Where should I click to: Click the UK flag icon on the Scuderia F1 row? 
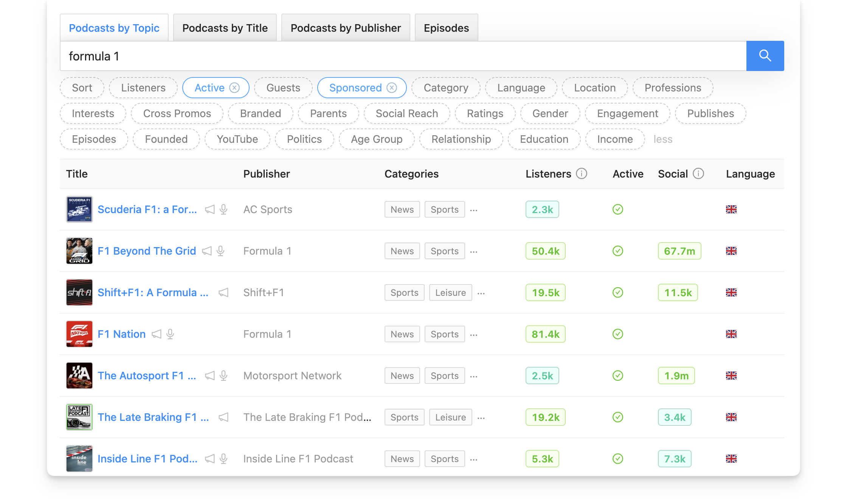point(731,209)
